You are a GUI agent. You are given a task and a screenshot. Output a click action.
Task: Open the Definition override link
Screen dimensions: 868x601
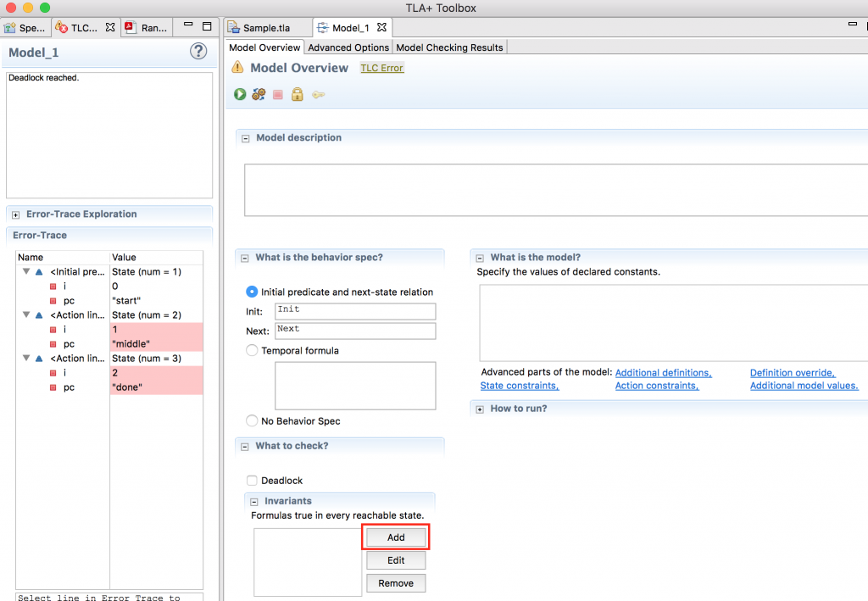[793, 373]
